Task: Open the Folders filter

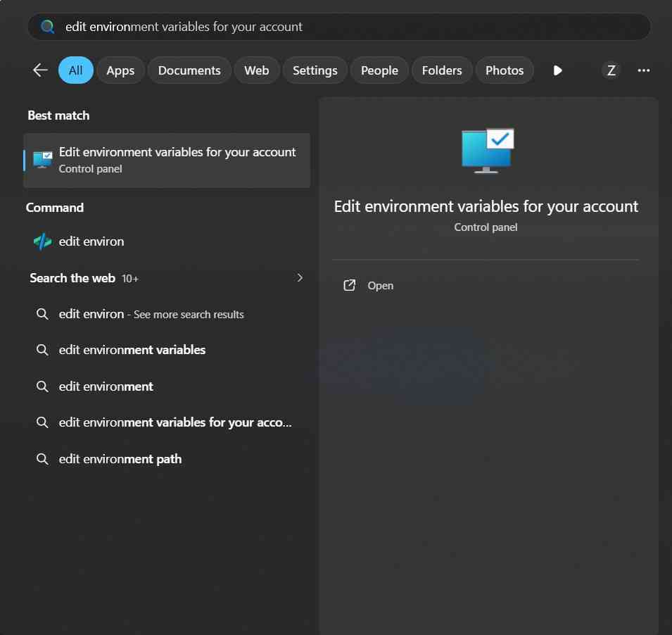Action: (x=441, y=70)
